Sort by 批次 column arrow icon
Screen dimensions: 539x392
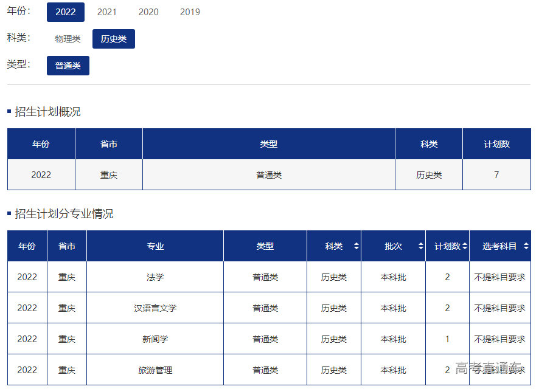click(x=420, y=246)
